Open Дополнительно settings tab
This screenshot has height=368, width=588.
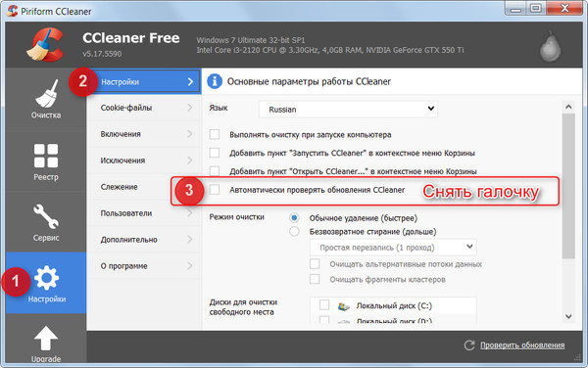click(x=144, y=240)
